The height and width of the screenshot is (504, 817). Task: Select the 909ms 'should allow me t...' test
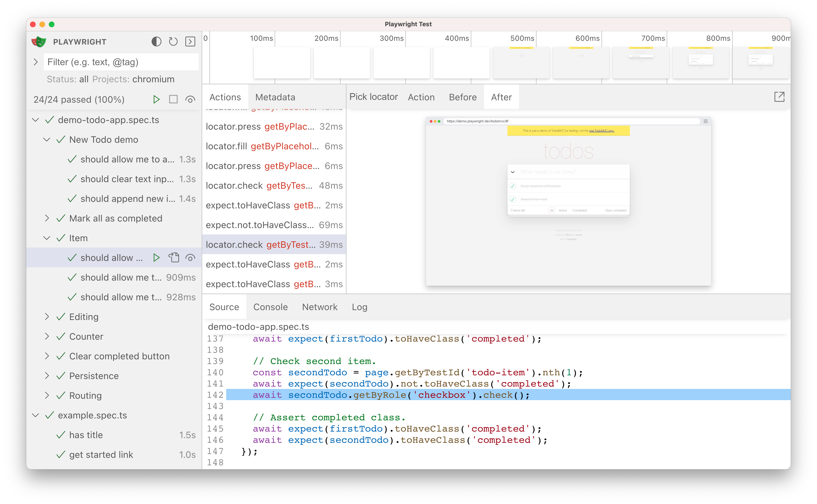[114, 277]
